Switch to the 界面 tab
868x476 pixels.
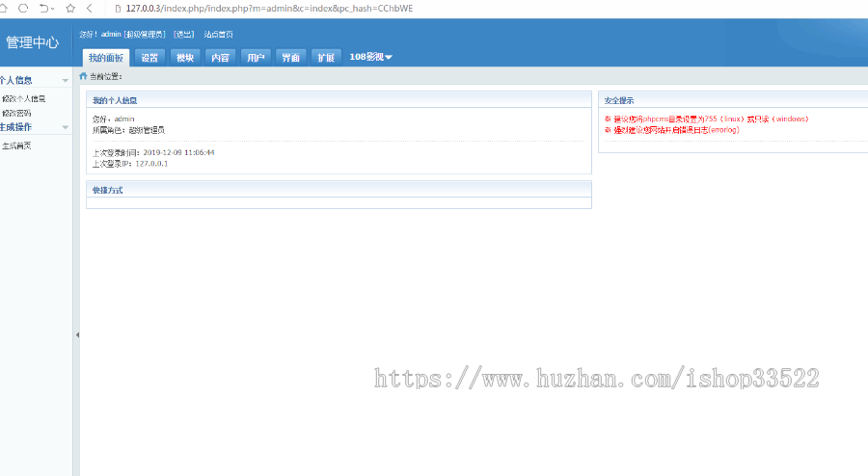[x=290, y=58]
